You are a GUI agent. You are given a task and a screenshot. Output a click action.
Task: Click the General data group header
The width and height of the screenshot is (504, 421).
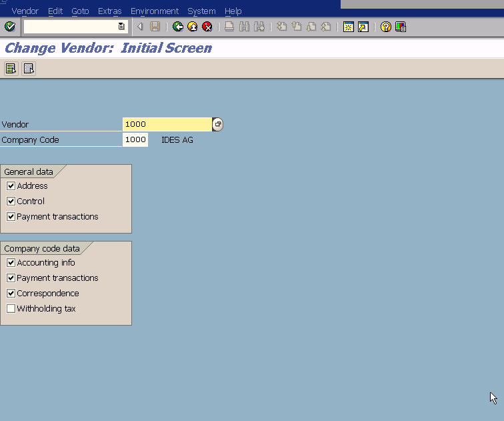tap(29, 171)
